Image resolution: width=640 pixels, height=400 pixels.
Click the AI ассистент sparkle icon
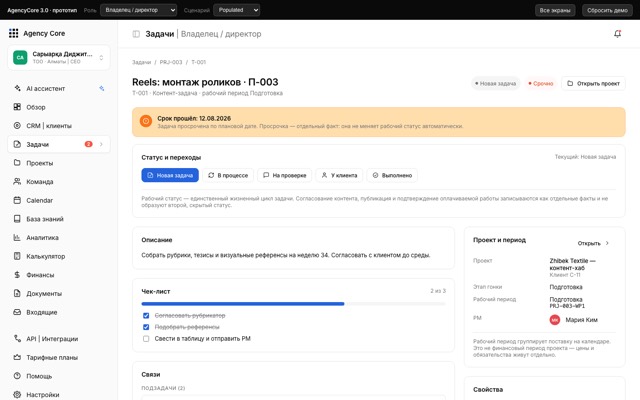click(x=17, y=88)
